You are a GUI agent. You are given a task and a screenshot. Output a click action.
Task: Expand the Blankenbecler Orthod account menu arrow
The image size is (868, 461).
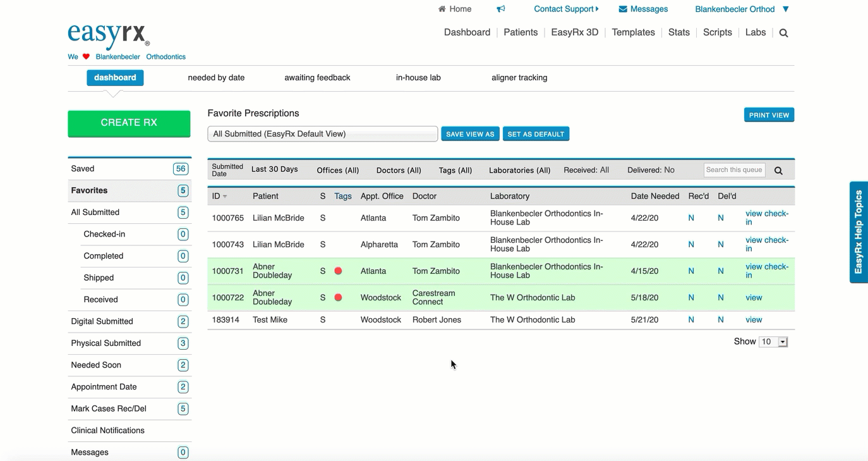coord(786,9)
